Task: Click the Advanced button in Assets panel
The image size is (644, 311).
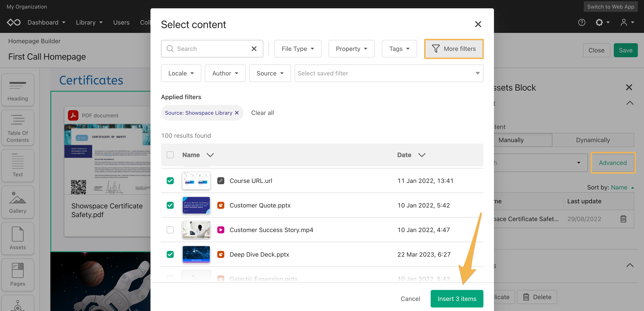Action: (613, 163)
